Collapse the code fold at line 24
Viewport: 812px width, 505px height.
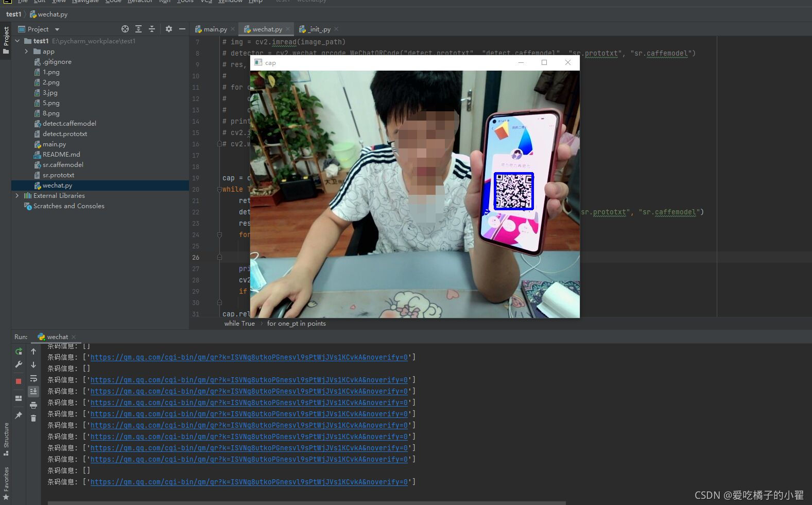tap(219, 235)
